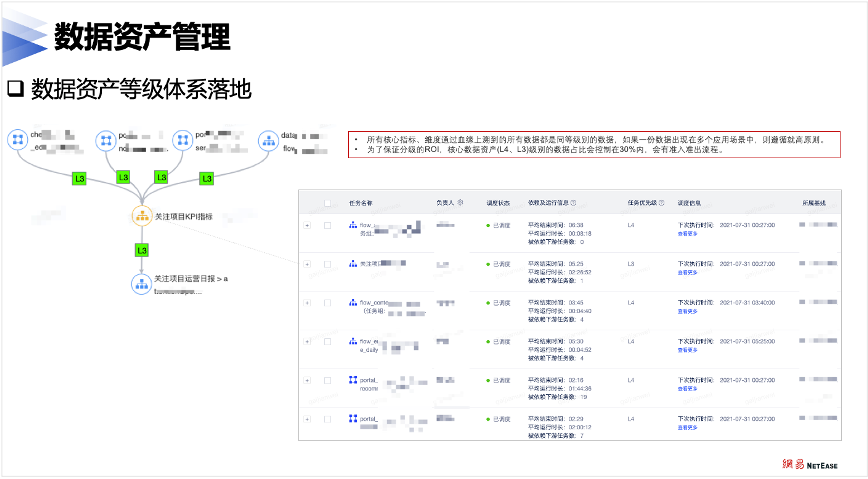Check the e_daily task row checkbox
Screen dimensions: 868x479
(x=327, y=342)
